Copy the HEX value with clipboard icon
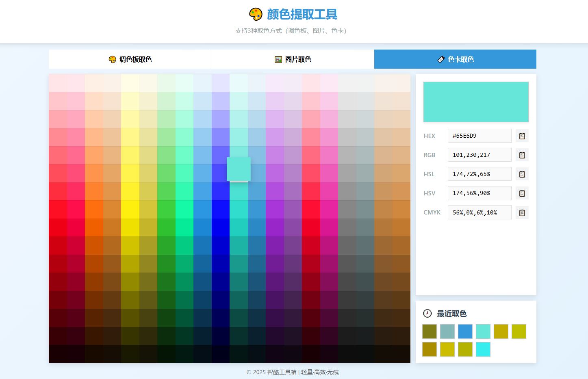This screenshot has height=379, width=588. [x=522, y=136]
